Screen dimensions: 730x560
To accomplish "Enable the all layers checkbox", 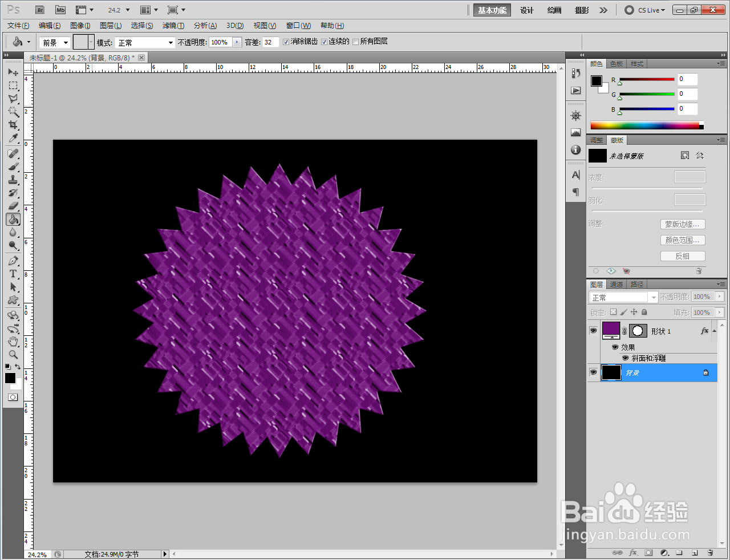I will [355, 42].
